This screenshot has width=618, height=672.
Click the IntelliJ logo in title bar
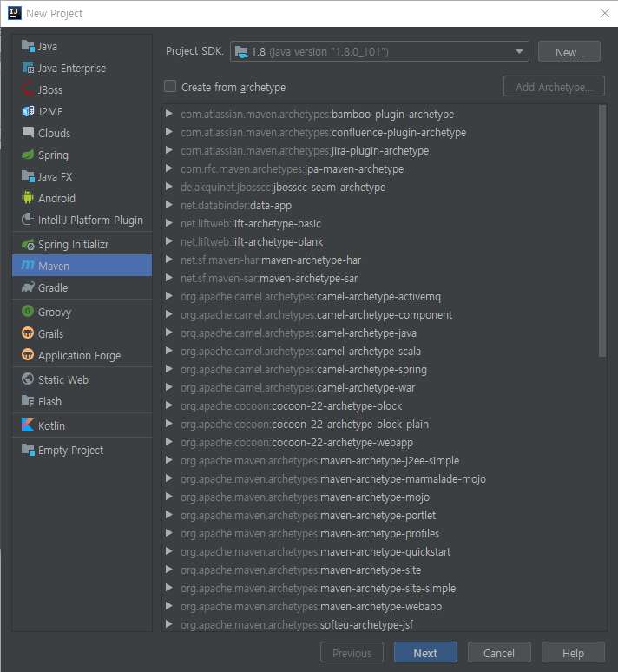click(x=14, y=13)
